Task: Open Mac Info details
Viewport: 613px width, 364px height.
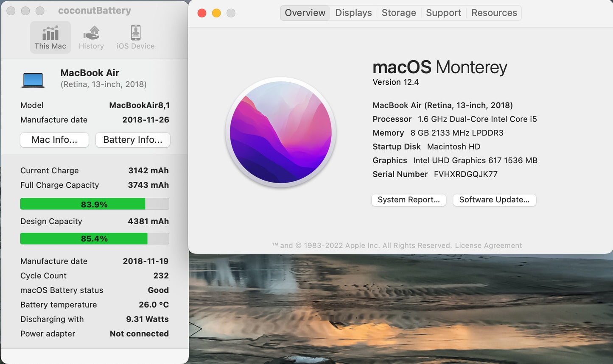Action: point(54,140)
